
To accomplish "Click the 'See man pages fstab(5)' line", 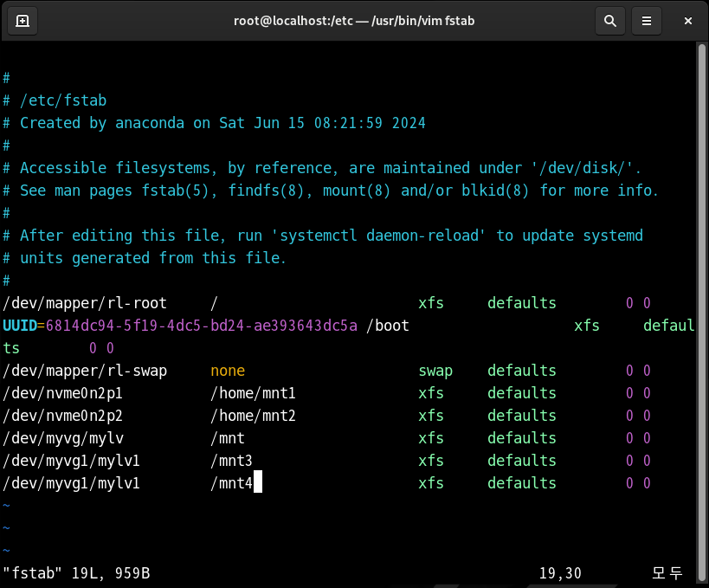I will [x=331, y=191].
